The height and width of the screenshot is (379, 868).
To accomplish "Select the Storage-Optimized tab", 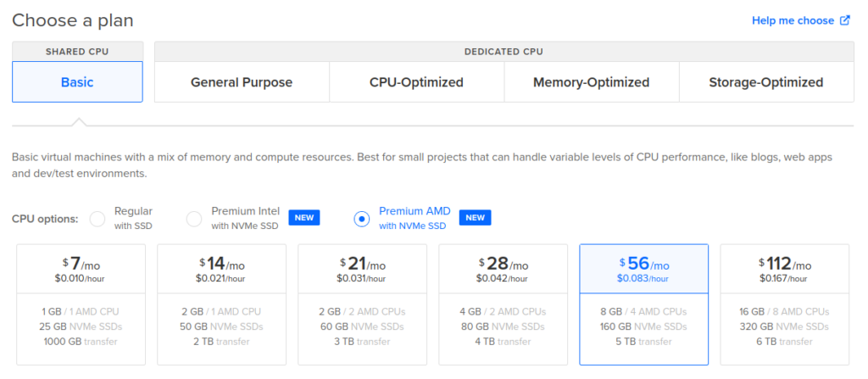I will (x=766, y=82).
